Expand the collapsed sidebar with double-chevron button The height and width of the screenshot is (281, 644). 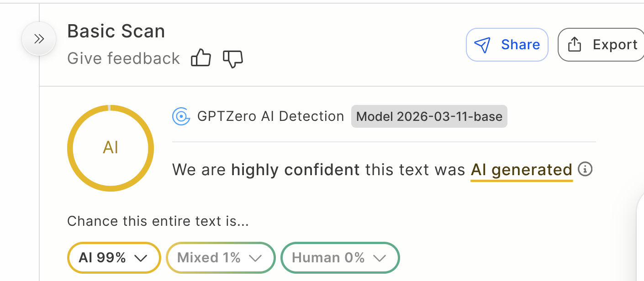pyautogui.click(x=39, y=39)
